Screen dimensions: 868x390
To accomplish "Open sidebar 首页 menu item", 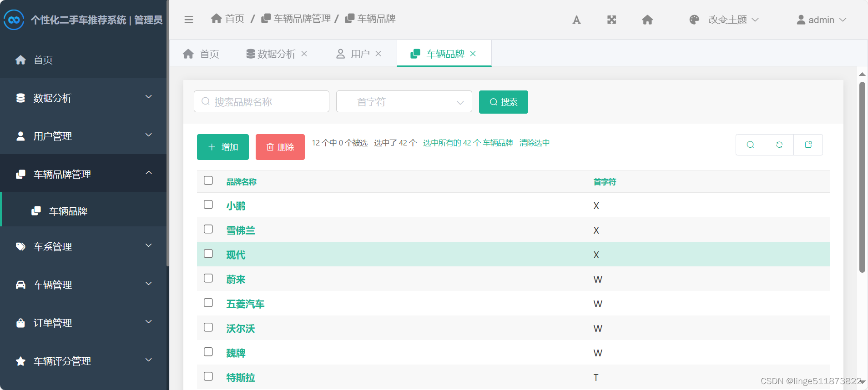I will [83, 60].
